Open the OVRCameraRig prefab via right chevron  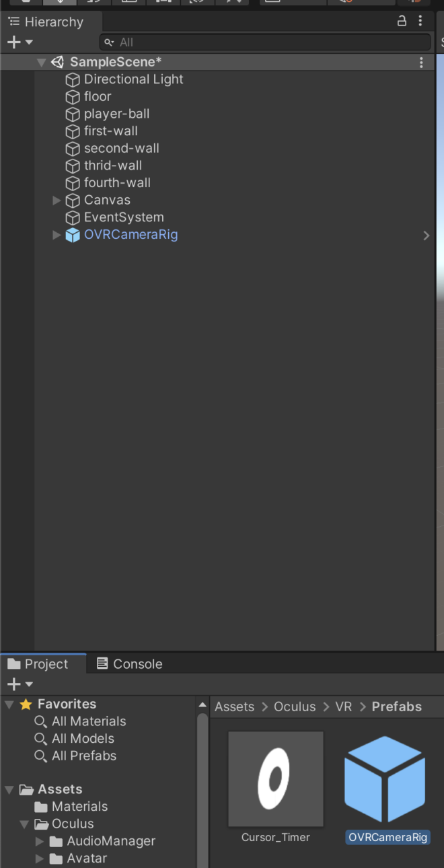(426, 235)
